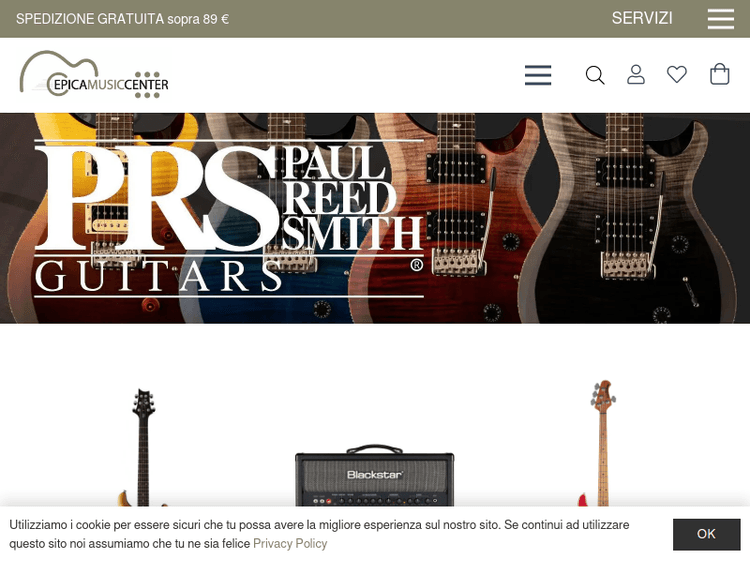This screenshot has height=563, width=750.
Task: Click the Spedizione Gratuita sopra 89 € notice
Action: (x=122, y=19)
